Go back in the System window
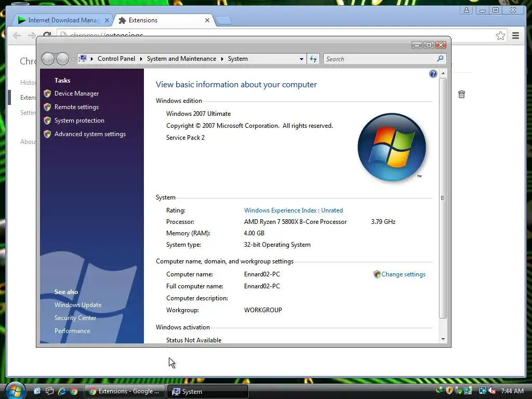The height and width of the screenshot is (399, 532). [x=48, y=59]
